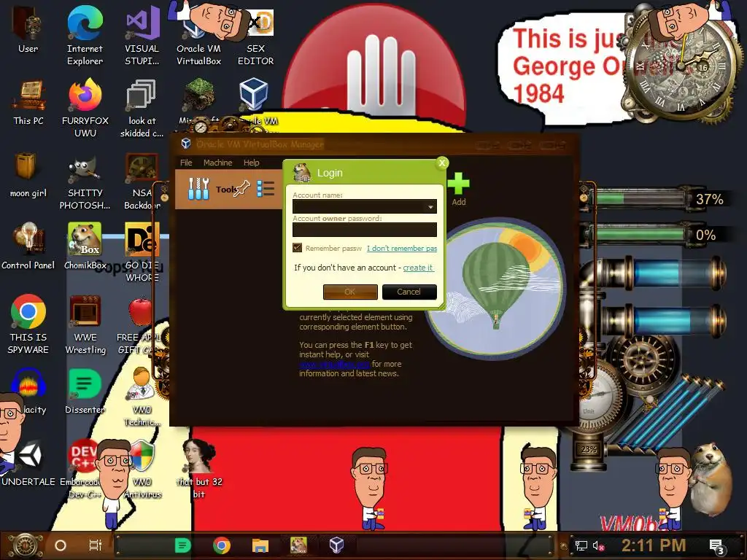Image resolution: width=747 pixels, height=560 pixels.
Task: Open the VMO Antivirus shield icon
Action: pyautogui.click(x=142, y=469)
